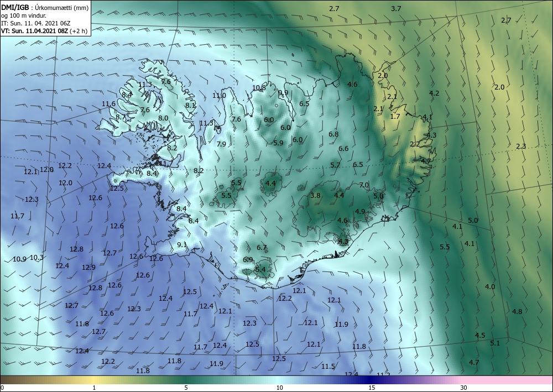Screen dimensions: 553x392
Task: Click the map value '5.9'
Action: pyautogui.click(x=278, y=143)
